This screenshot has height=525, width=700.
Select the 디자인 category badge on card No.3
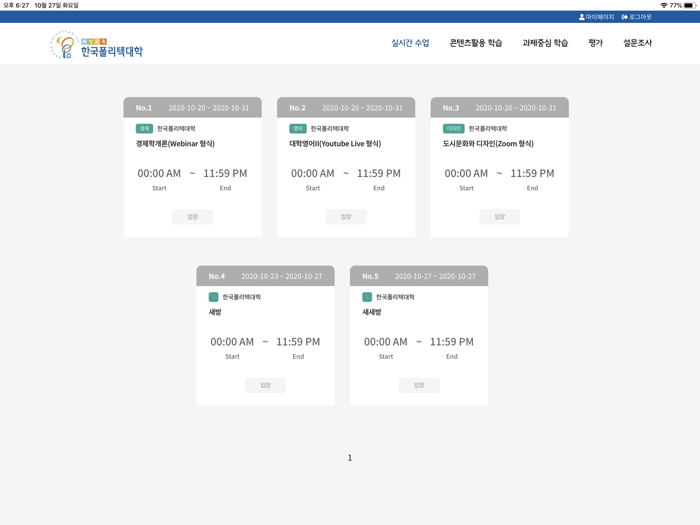pyautogui.click(x=454, y=129)
